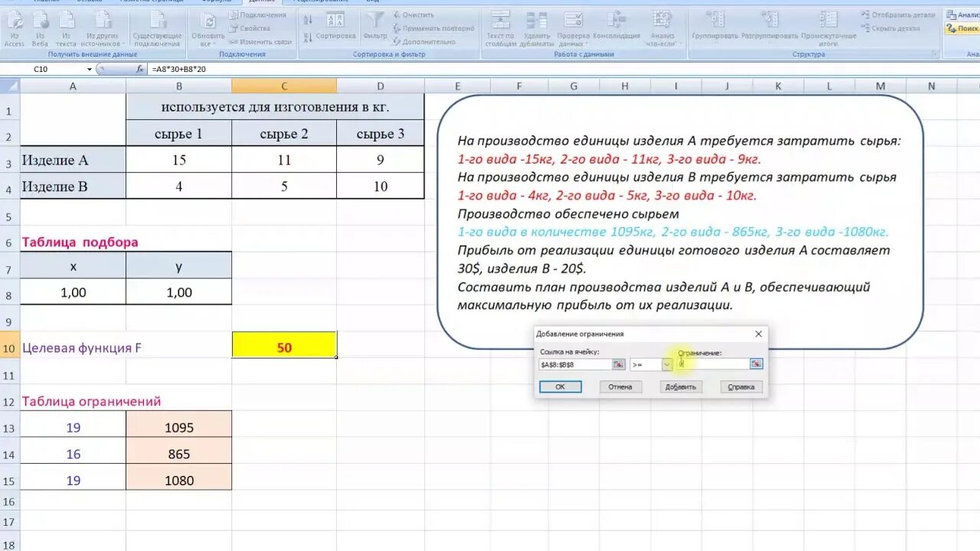Expand the Name Box dropdown arrow
This screenshot has width=980, height=551.
90,69
